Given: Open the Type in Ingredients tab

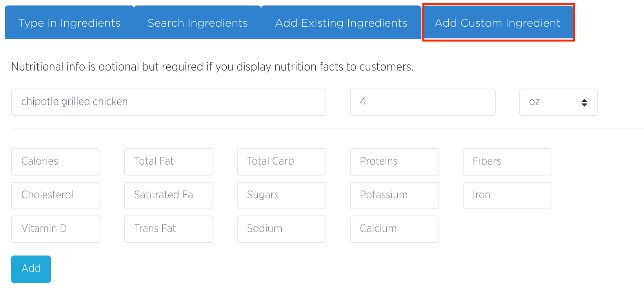Looking at the screenshot, I should [x=69, y=23].
